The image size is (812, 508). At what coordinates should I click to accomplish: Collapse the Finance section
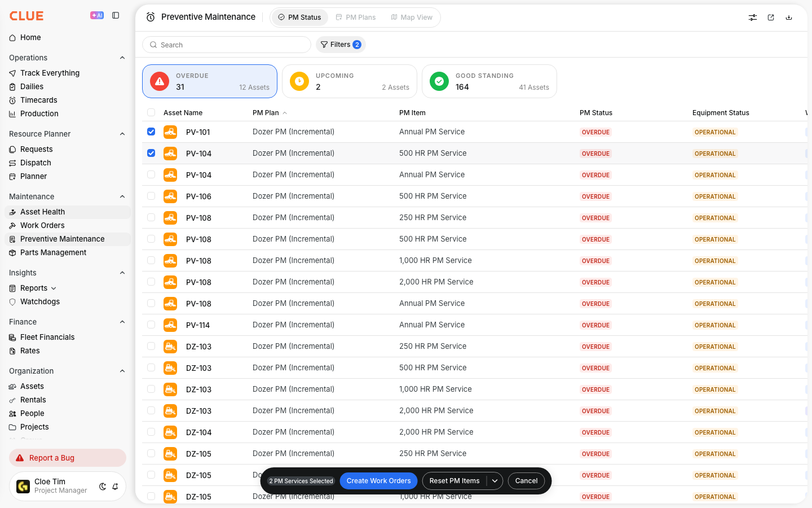122,322
